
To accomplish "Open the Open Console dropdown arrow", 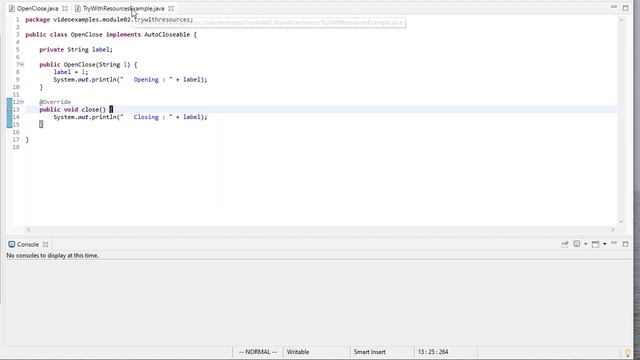I will click(604, 244).
